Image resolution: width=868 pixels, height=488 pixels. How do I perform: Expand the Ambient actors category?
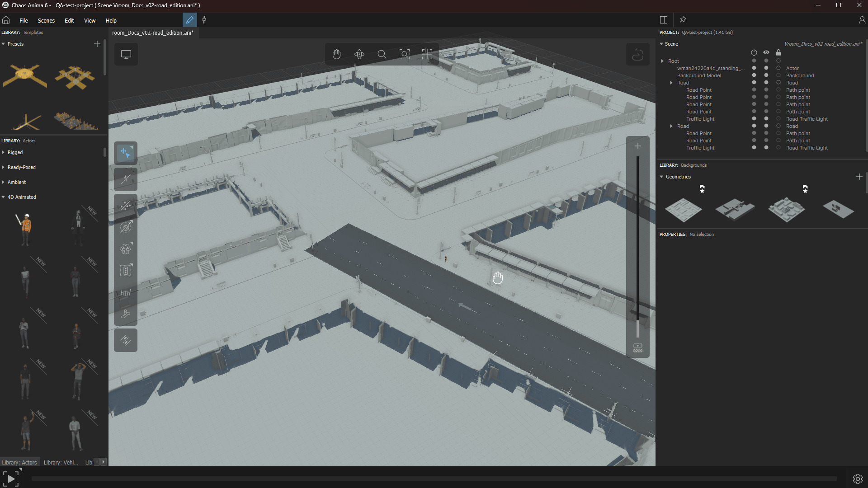pyautogui.click(x=3, y=182)
